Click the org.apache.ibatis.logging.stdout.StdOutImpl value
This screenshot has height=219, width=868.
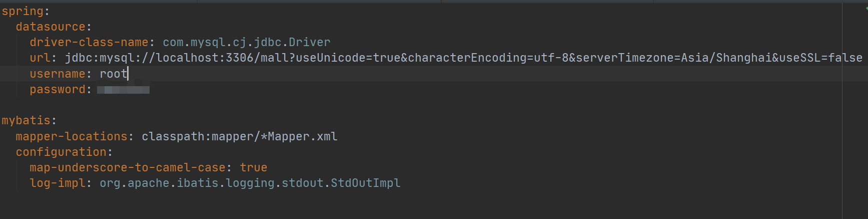point(250,183)
